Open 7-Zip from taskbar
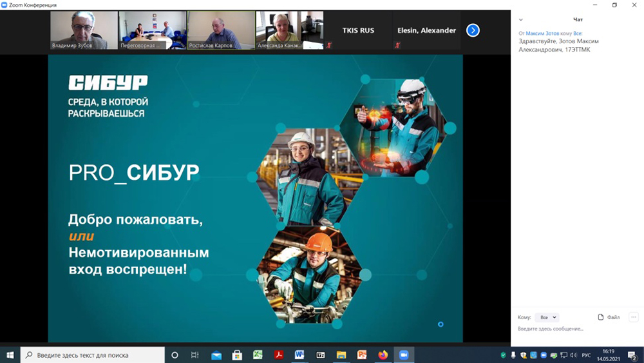 click(320, 355)
